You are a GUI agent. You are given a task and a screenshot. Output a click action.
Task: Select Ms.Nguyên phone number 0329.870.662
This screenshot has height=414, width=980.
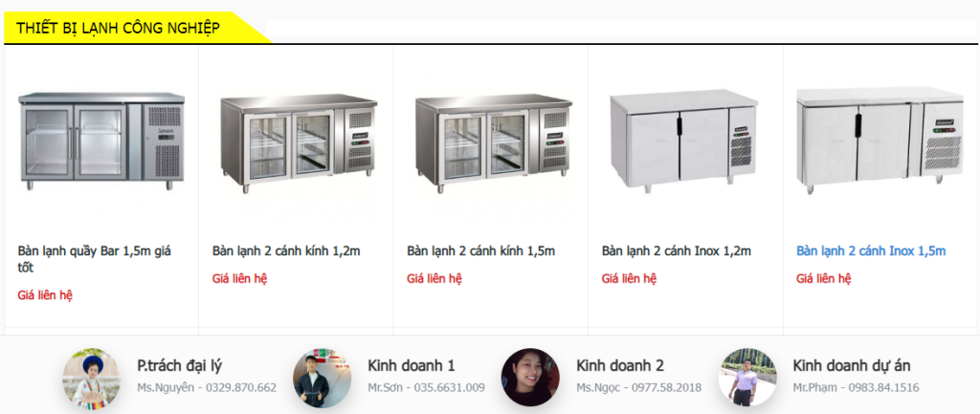[241, 388]
